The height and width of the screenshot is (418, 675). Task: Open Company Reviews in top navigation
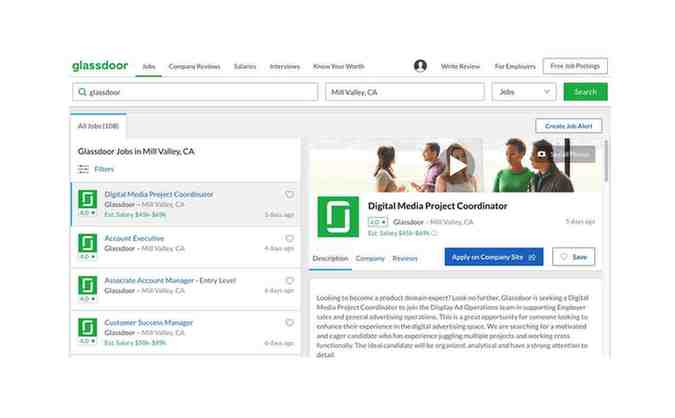coord(194,66)
